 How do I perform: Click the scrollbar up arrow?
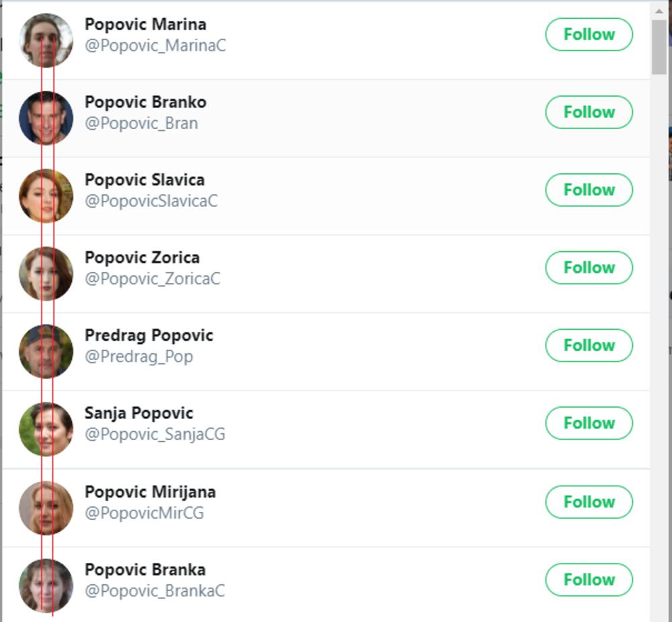(659, 9)
